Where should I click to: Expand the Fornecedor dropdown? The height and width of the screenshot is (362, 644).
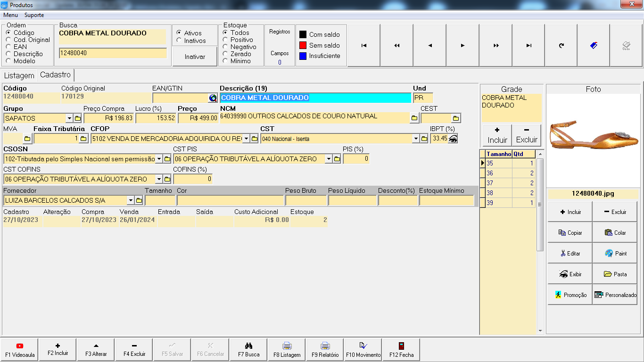131,200
